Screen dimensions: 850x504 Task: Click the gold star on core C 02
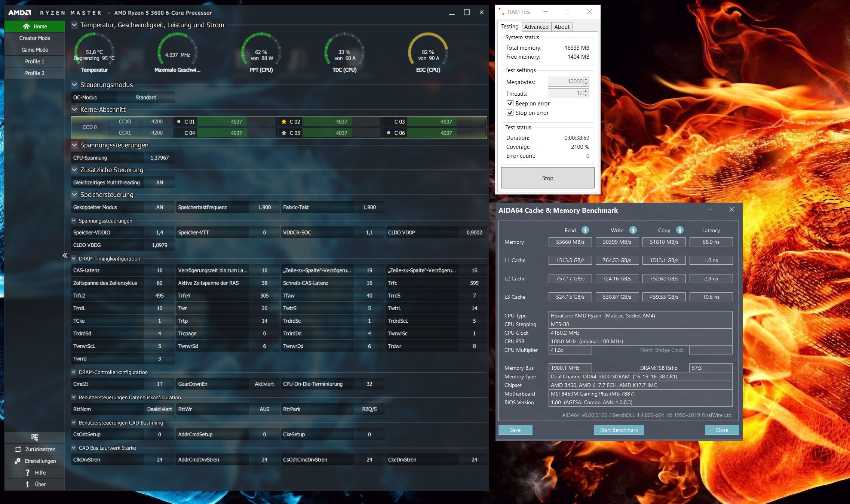[x=284, y=122]
